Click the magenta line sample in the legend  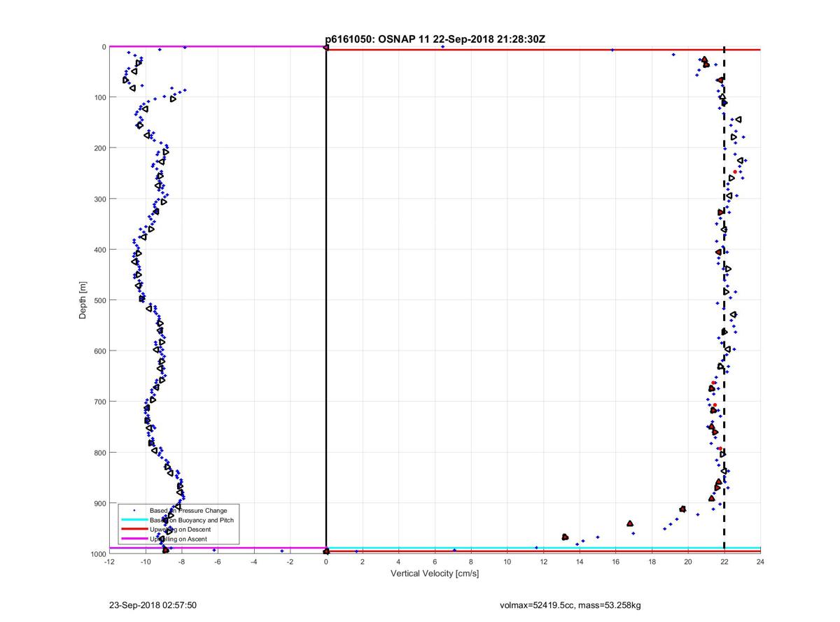(134, 539)
